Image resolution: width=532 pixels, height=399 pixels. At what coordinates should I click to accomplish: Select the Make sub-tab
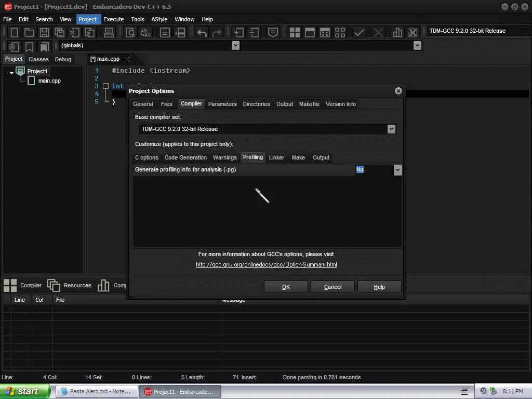tap(298, 157)
